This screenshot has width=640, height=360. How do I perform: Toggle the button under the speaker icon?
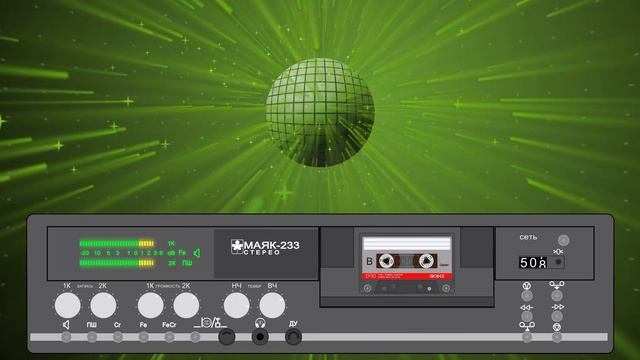tap(66, 337)
